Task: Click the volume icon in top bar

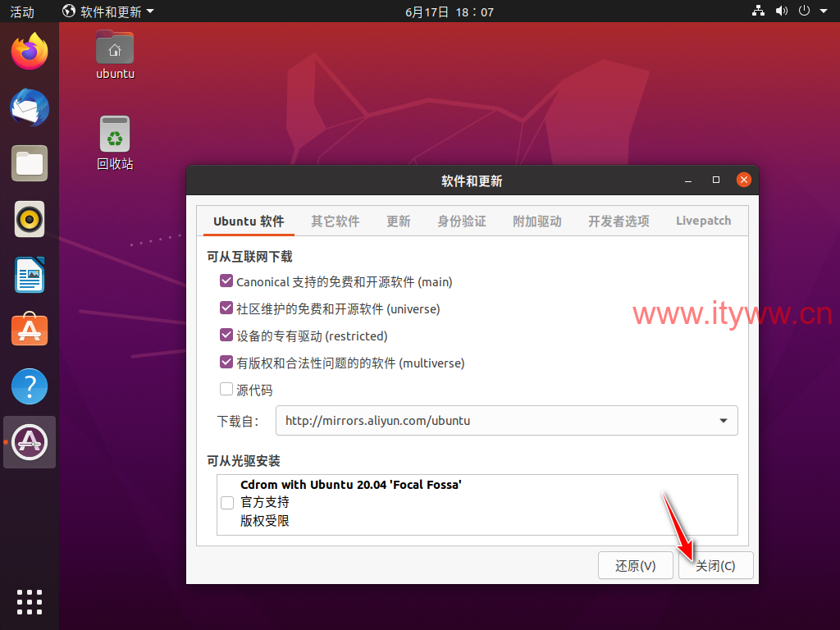Action: 781,11
